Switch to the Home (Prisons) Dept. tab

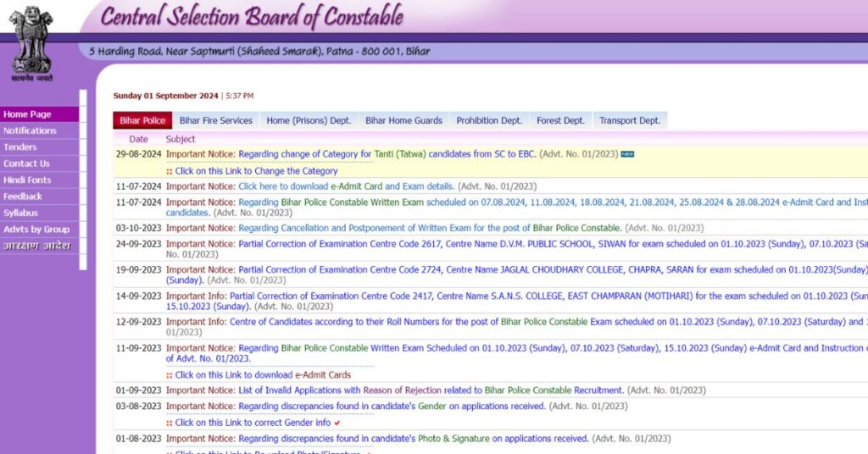point(309,120)
